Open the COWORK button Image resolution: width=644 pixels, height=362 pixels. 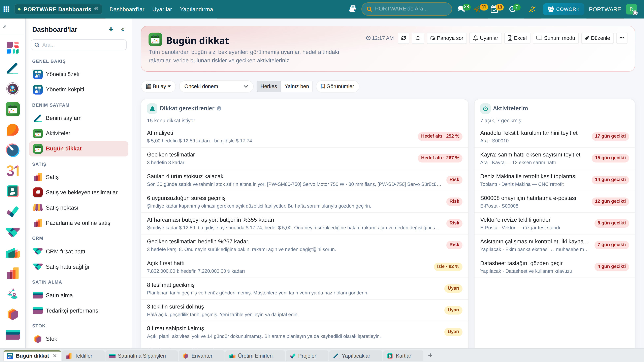pos(563,9)
